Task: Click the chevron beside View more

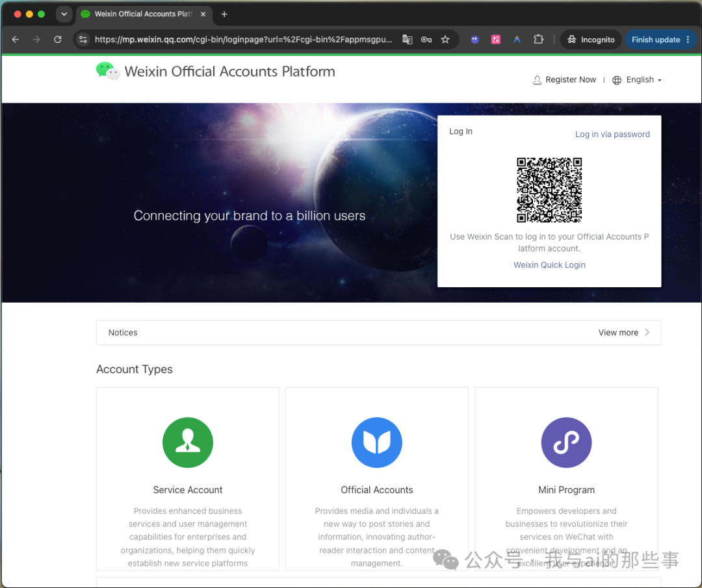Action: (x=647, y=333)
